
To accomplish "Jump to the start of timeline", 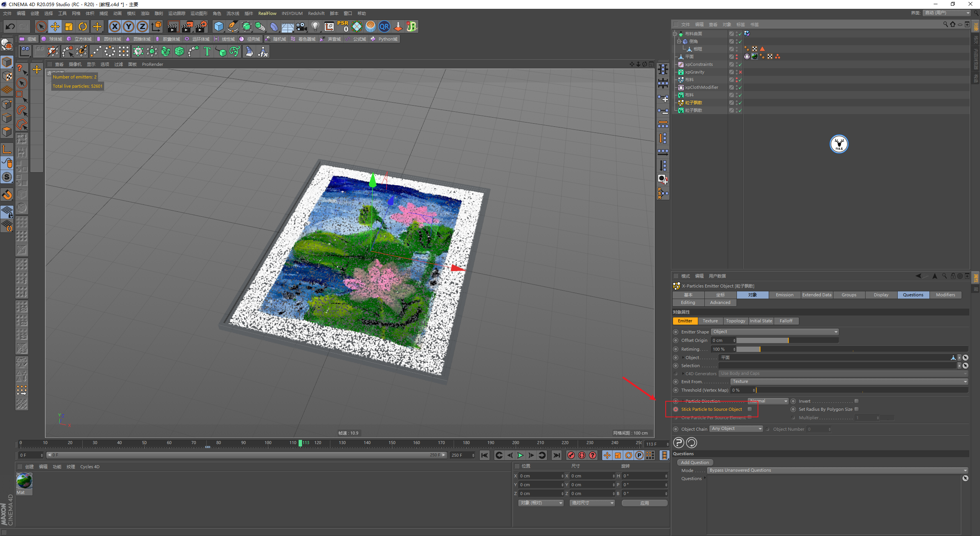I will click(485, 455).
